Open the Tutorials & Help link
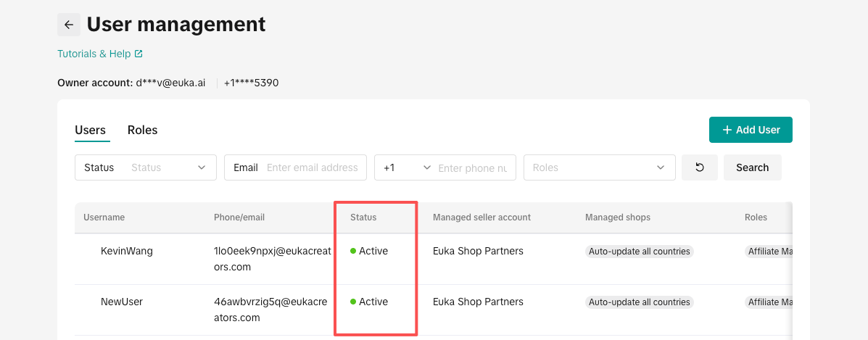Viewport: 868px width, 340px height. (100, 54)
